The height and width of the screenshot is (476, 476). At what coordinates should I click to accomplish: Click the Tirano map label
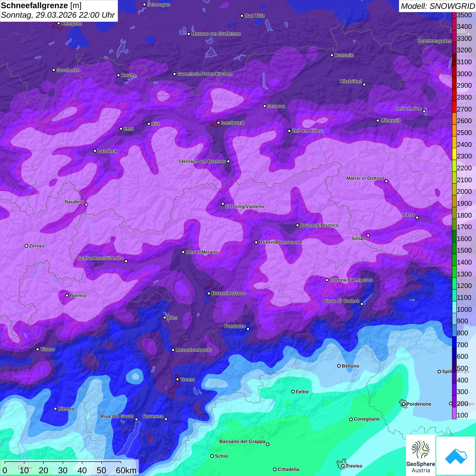[48, 349]
